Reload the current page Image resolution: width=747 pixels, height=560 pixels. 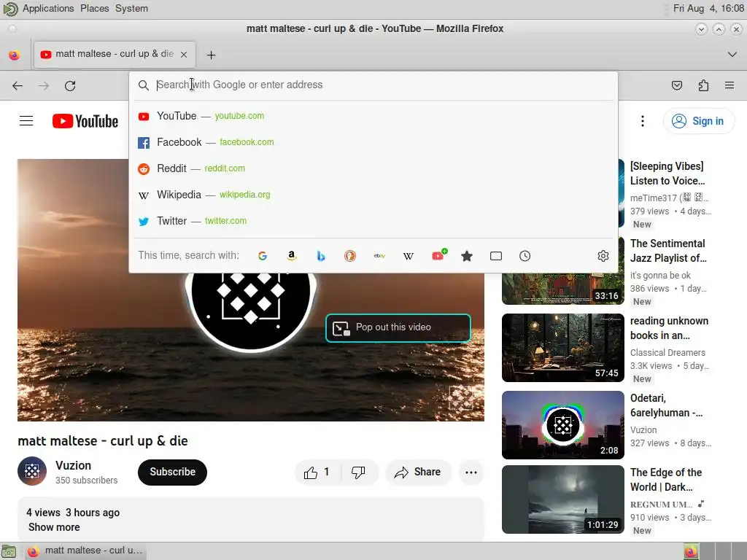[x=70, y=86]
